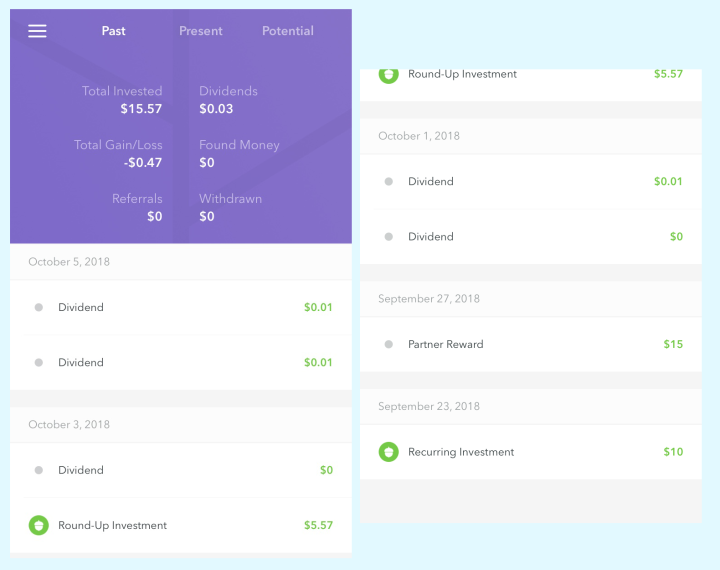Select the $10 Recurring Investment amount
Image resolution: width=720 pixels, height=570 pixels.
(673, 452)
